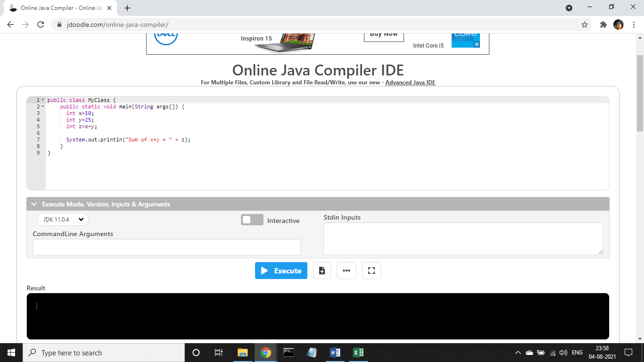Click the Result output console
Viewport: 644px width, 362px height.
318,316
